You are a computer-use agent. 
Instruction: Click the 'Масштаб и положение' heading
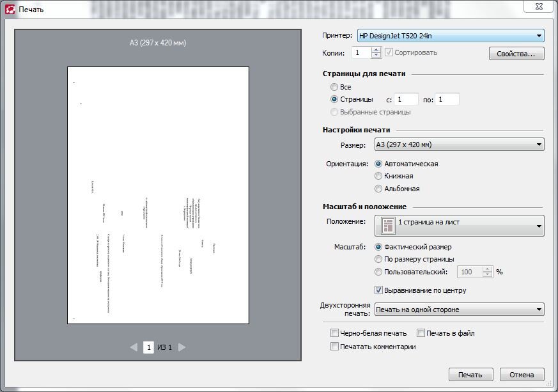[364, 207]
